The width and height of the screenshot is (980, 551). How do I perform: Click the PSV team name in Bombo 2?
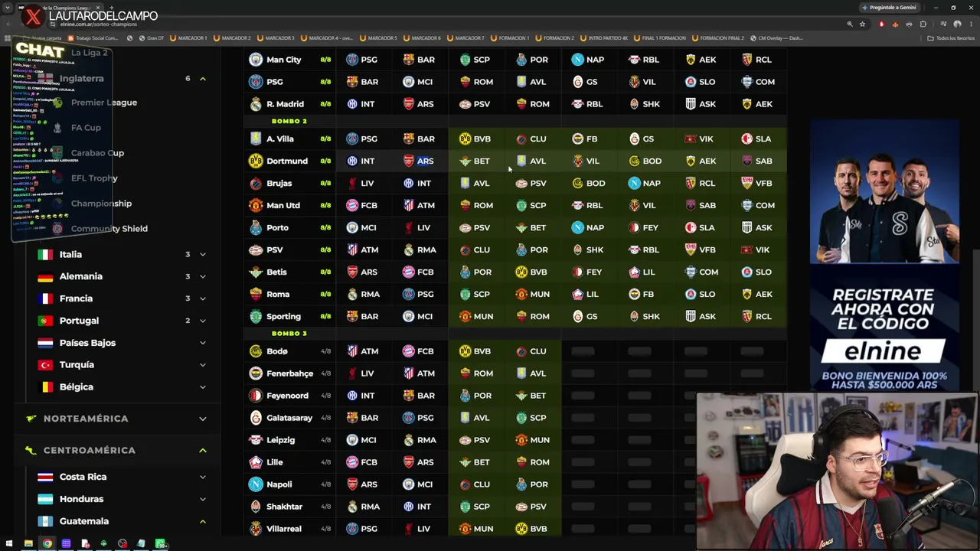(275, 249)
